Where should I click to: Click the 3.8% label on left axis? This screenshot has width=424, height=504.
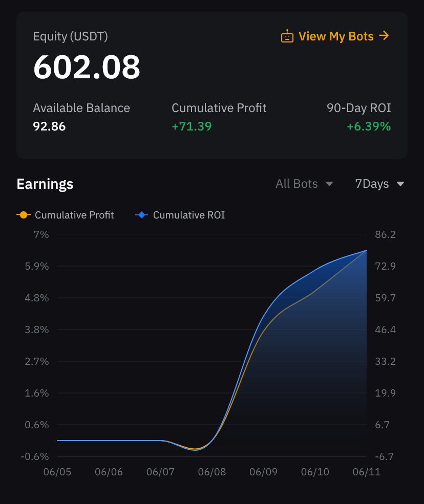[37, 330]
